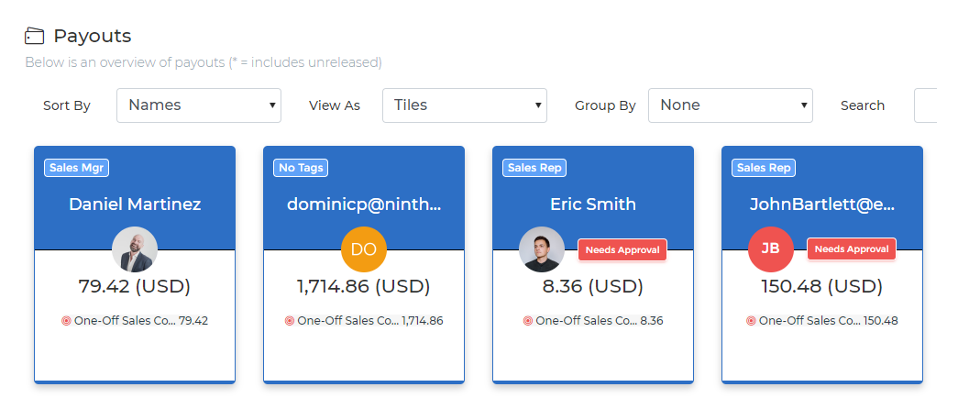
Task: Click target icon beside 8.36 One-Off Sales row
Action: click(528, 321)
